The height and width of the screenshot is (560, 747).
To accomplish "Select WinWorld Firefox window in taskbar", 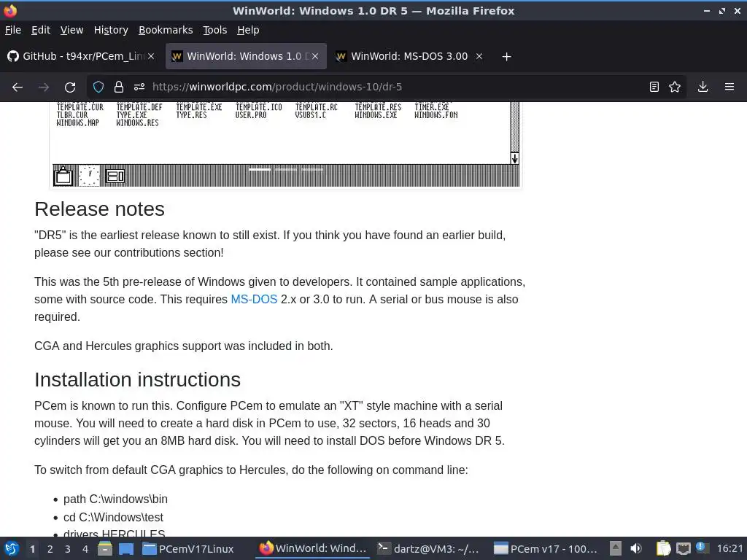I will [x=313, y=548].
